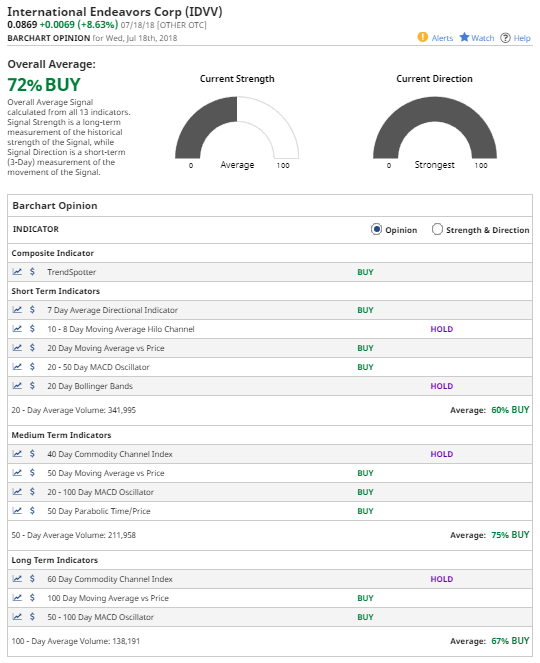Open chart icon for 50 - 100 Day MACD Oscillator

click(x=17, y=617)
